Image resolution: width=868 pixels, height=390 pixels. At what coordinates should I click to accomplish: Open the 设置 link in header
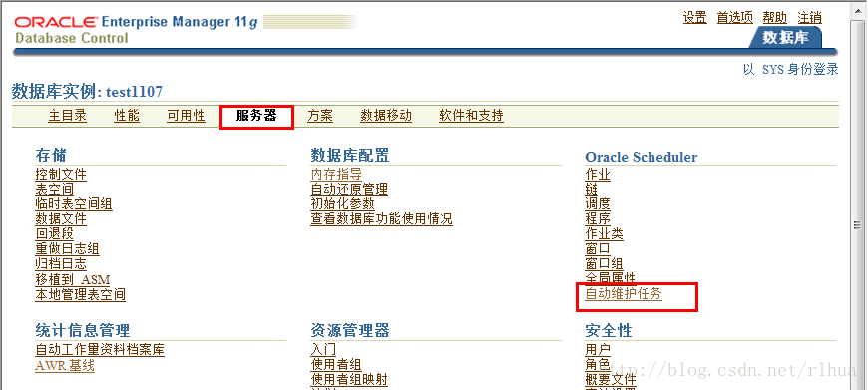(694, 18)
